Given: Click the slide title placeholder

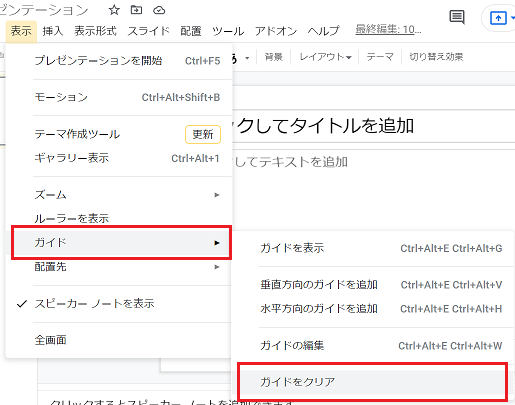Looking at the screenshot, I should click(x=373, y=126).
